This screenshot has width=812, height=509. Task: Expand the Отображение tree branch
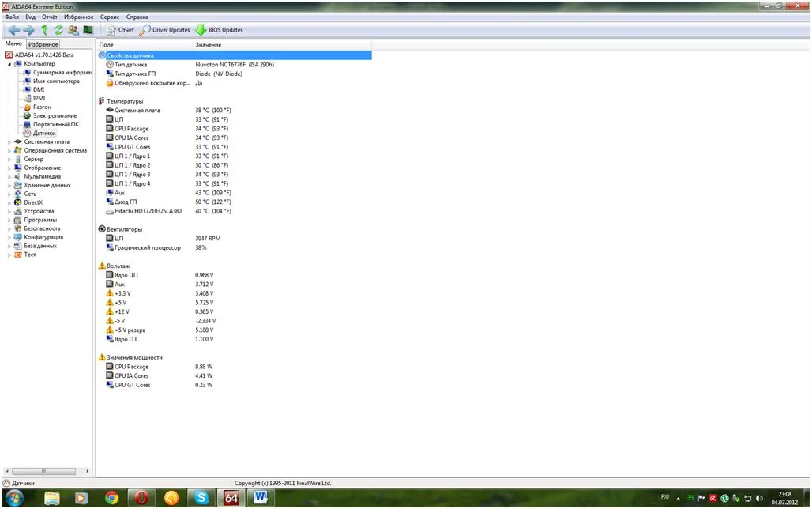click(x=9, y=168)
